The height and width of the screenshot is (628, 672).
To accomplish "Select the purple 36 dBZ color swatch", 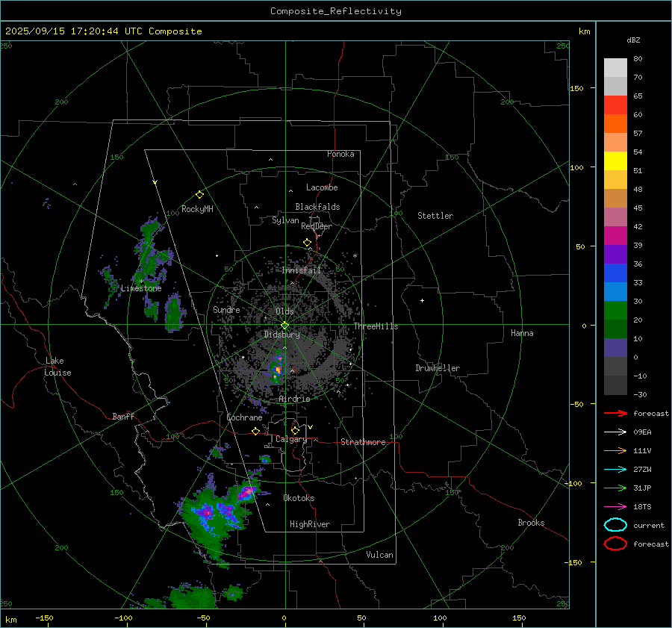I will click(x=615, y=254).
